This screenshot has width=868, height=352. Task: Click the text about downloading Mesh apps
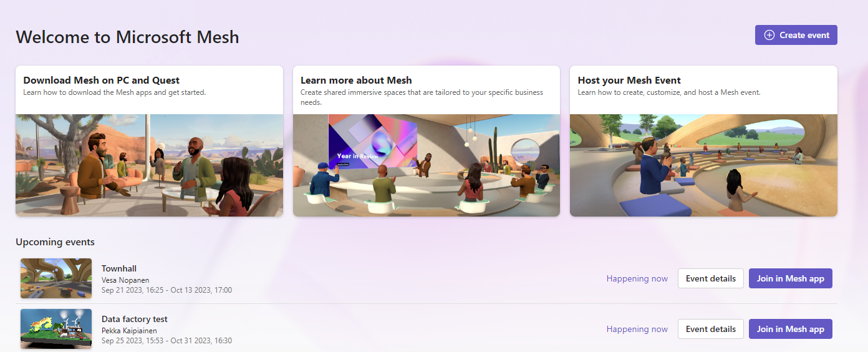tap(114, 92)
